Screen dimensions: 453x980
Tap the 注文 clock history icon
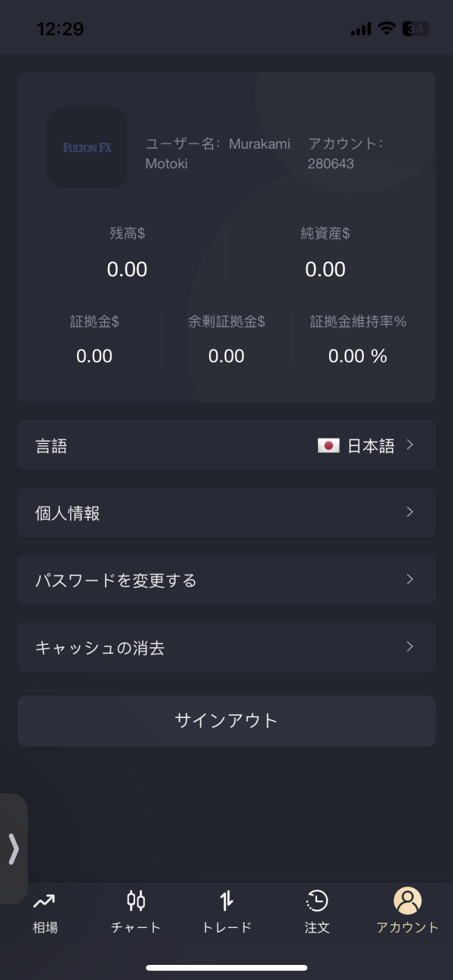[x=317, y=900]
